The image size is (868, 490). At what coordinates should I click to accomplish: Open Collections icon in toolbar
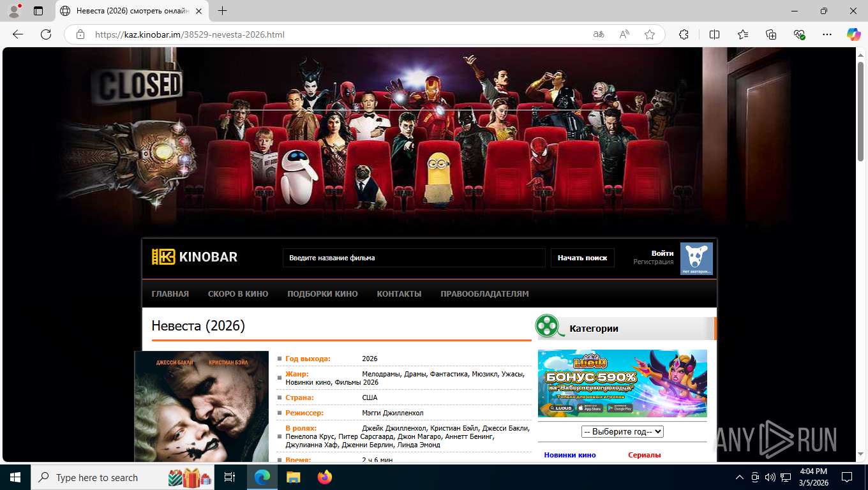pyautogui.click(x=771, y=34)
